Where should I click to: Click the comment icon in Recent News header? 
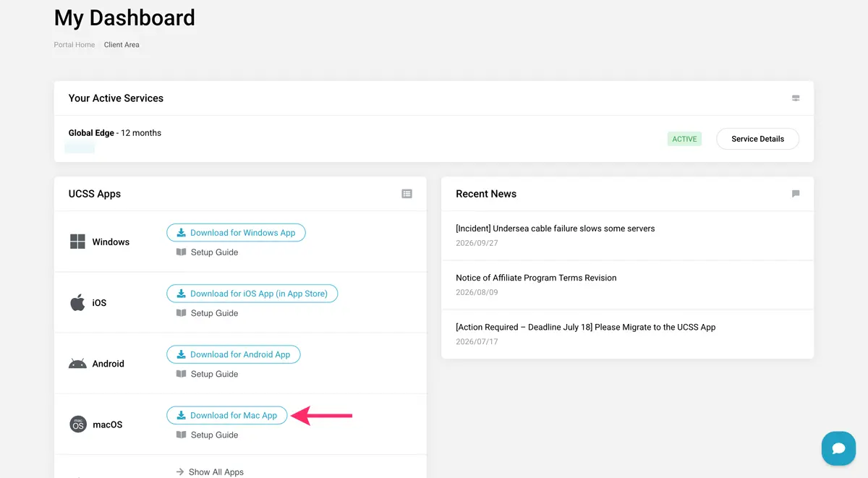796,194
